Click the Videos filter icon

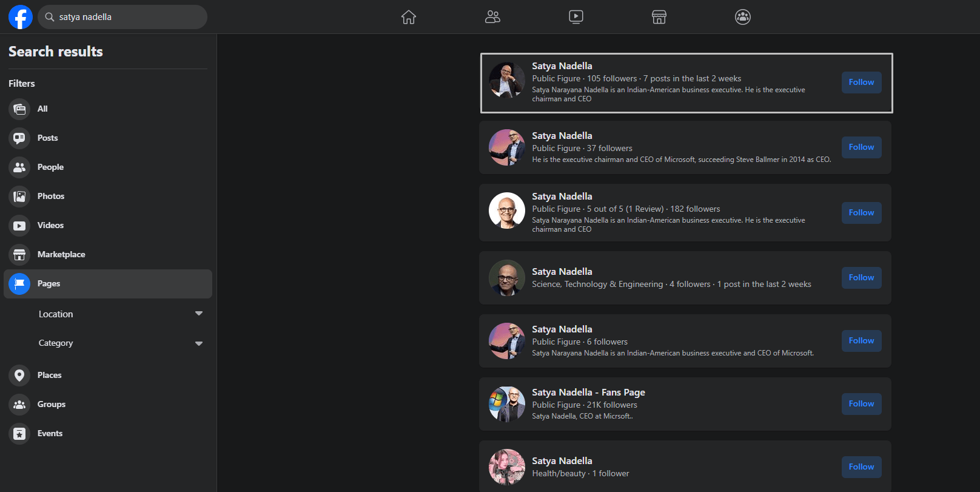(x=19, y=226)
